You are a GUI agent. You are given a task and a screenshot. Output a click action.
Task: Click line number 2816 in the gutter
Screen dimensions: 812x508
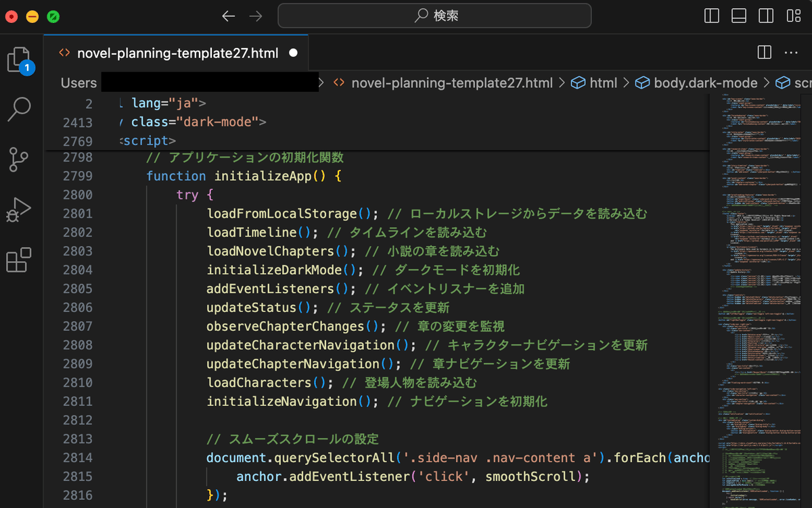coord(77,496)
